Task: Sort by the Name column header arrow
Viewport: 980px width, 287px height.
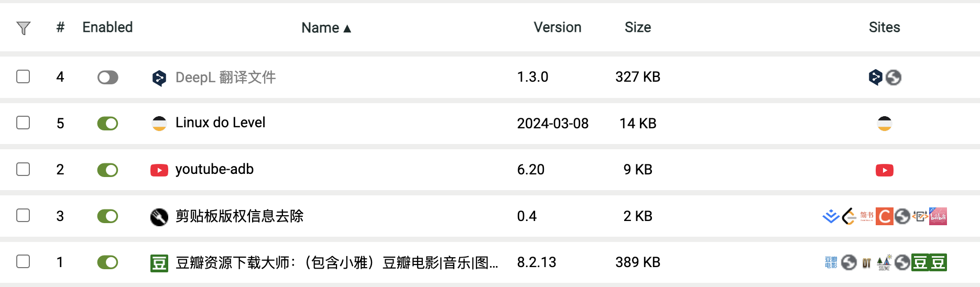Action: (x=347, y=28)
